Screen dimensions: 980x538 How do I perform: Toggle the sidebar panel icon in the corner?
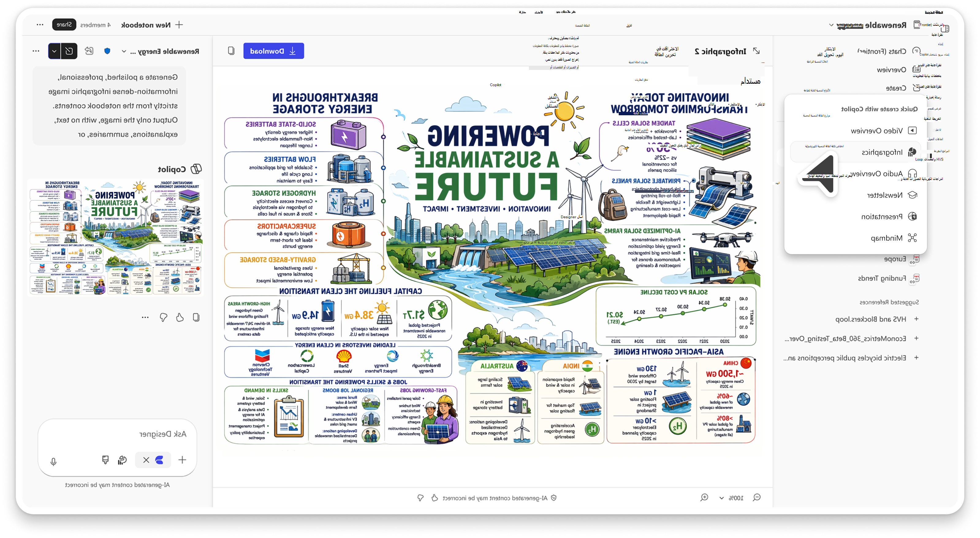[x=945, y=29]
